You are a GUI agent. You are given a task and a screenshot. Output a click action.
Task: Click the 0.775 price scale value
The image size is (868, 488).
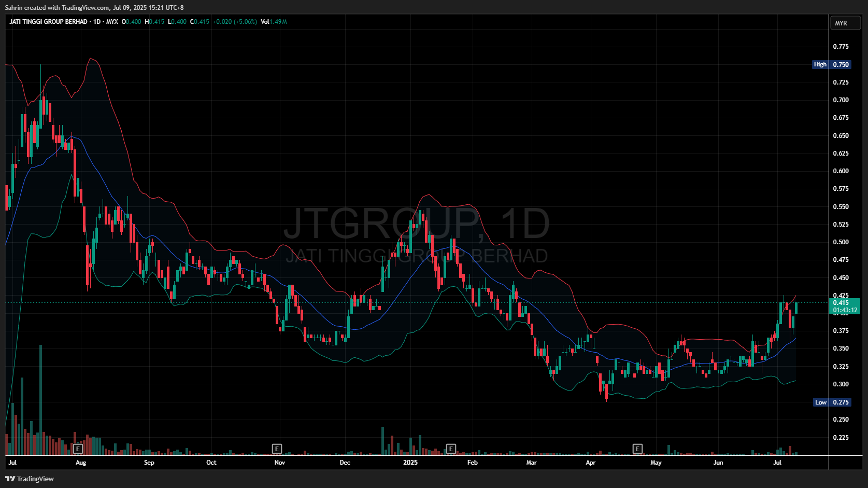point(841,47)
